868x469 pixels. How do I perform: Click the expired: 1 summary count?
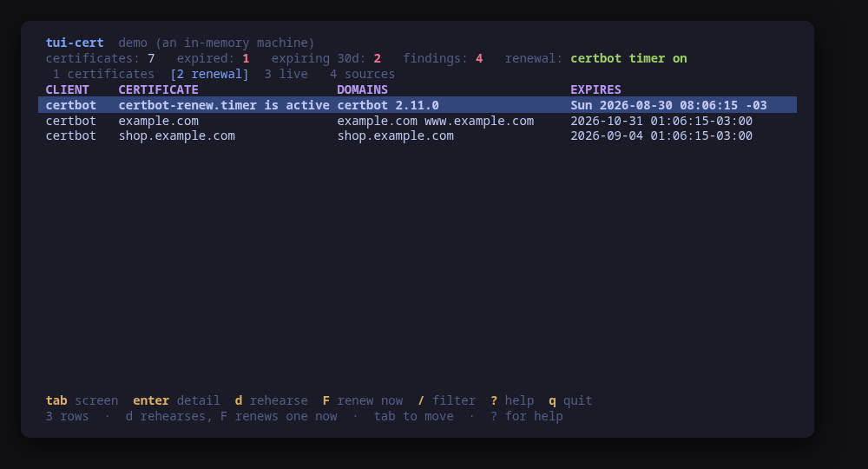tap(214, 58)
